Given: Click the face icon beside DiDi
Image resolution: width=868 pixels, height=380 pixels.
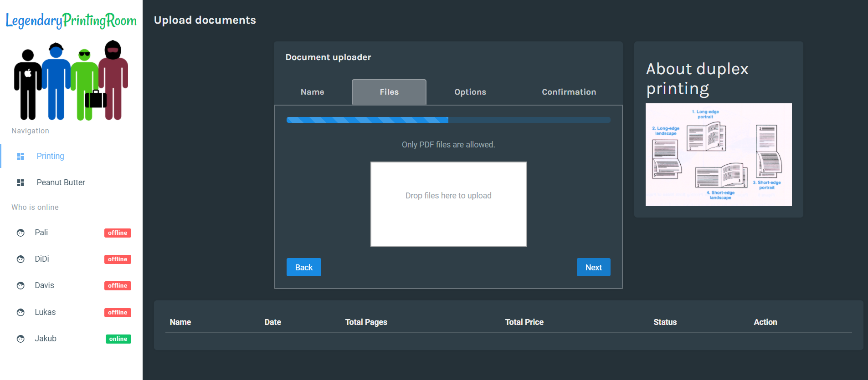Looking at the screenshot, I should 21,259.
